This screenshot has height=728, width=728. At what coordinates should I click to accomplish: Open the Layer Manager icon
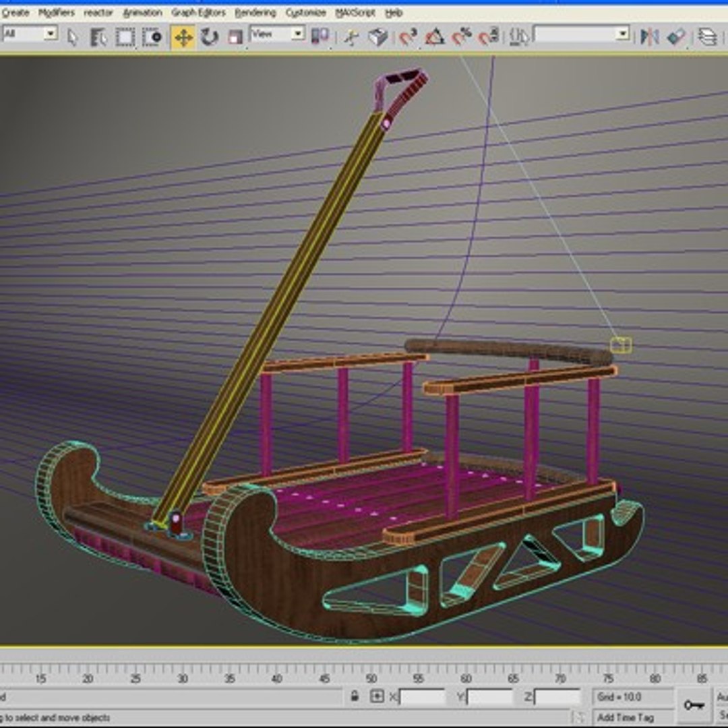[x=708, y=36]
